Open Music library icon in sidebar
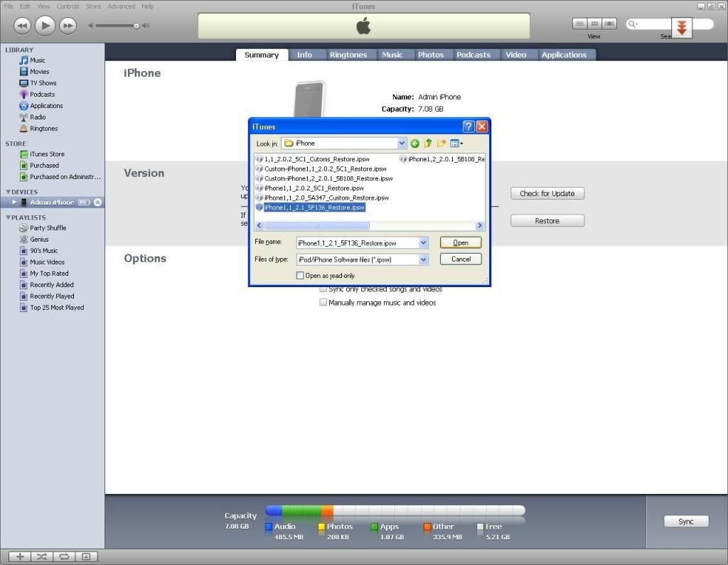 [23, 60]
